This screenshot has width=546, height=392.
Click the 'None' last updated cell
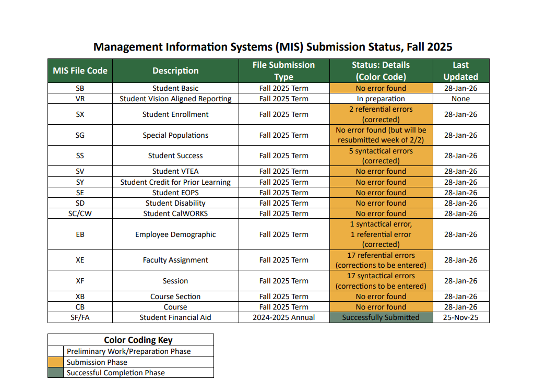[x=461, y=99]
